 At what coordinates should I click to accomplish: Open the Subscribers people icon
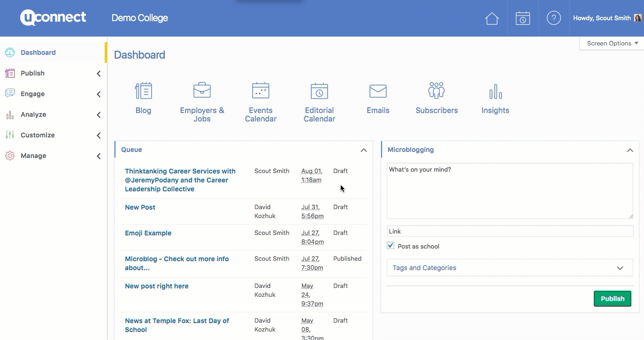coord(437,91)
